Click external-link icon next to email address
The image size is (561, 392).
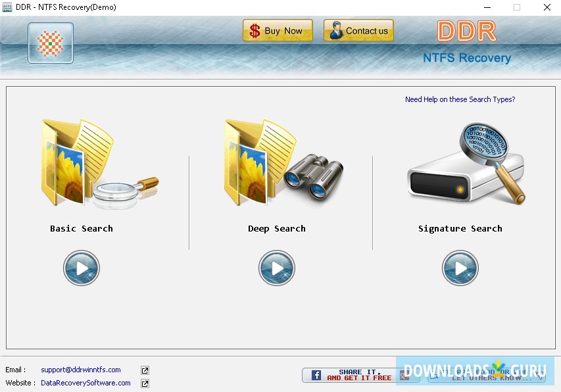[x=145, y=370]
